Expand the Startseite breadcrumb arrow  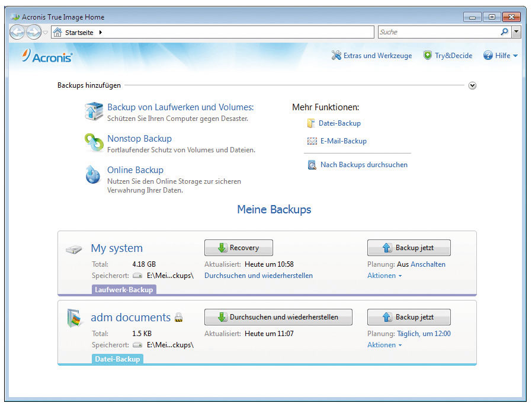pos(101,33)
